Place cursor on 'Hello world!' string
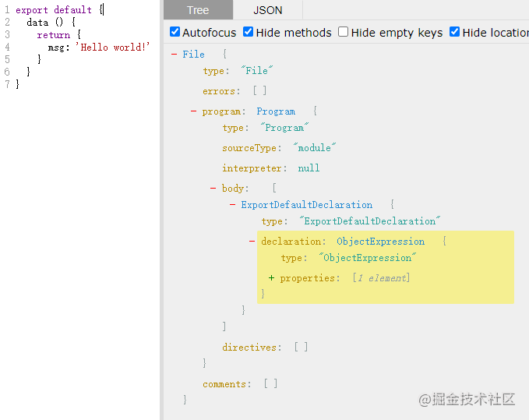Image resolution: width=529 pixels, height=420 pixels. pos(113,48)
